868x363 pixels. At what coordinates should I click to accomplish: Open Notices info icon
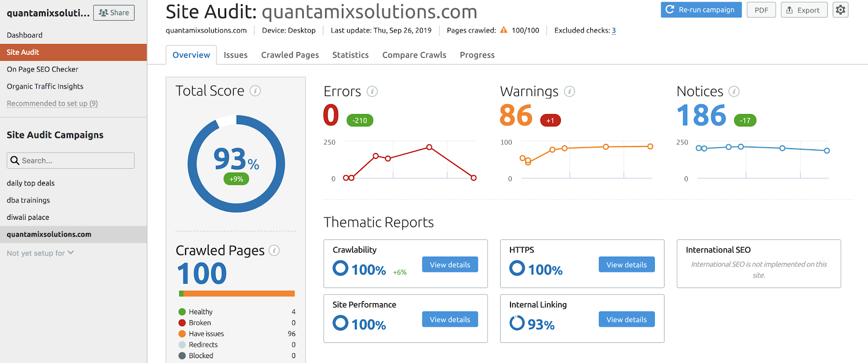[734, 91]
